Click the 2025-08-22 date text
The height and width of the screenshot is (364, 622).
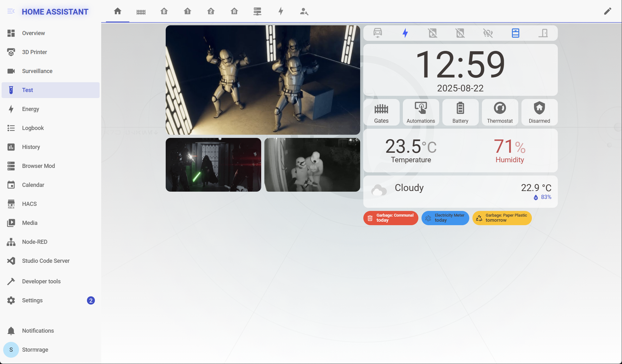[460, 88]
